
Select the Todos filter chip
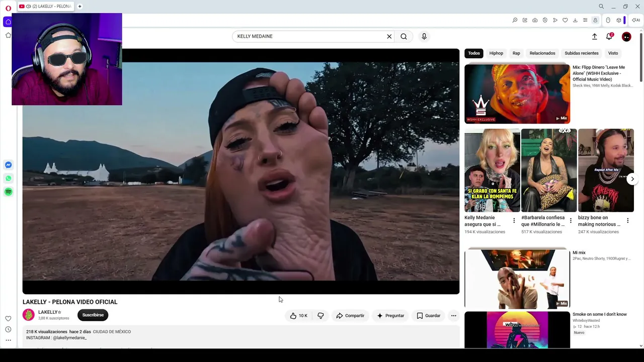[474, 53]
